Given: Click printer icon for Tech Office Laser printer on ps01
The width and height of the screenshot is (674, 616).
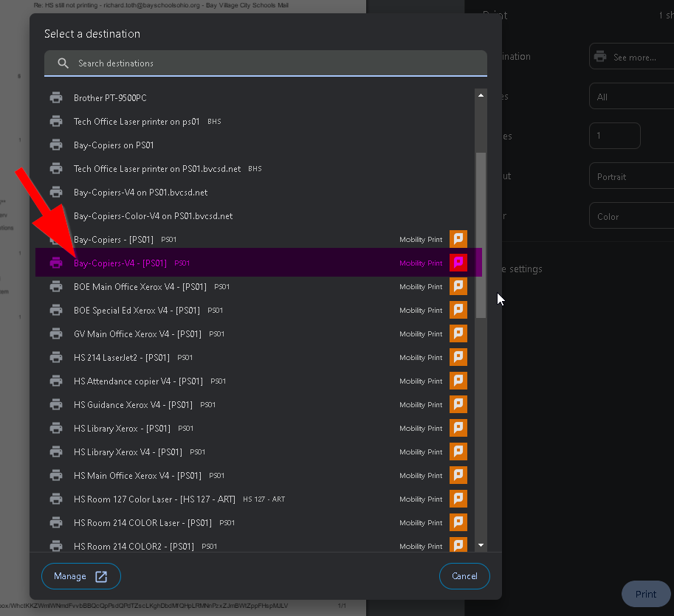Looking at the screenshot, I should pyautogui.click(x=56, y=122).
